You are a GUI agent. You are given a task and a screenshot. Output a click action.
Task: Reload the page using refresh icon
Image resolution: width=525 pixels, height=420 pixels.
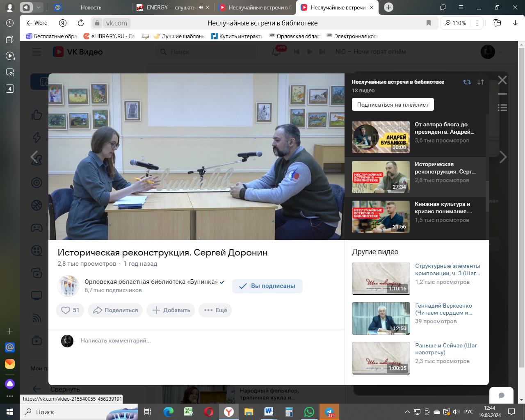pos(81,23)
